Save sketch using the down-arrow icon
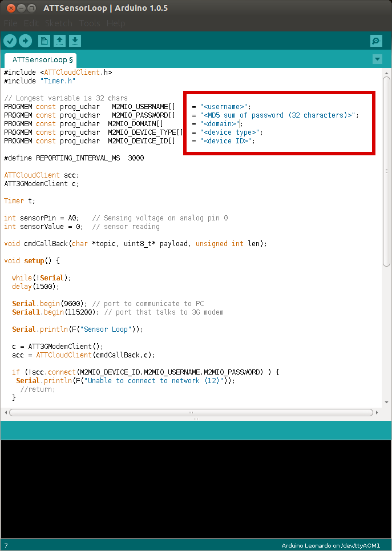The height and width of the screenshot is (551, 392). pyautogui.click(x=75, y=41)
